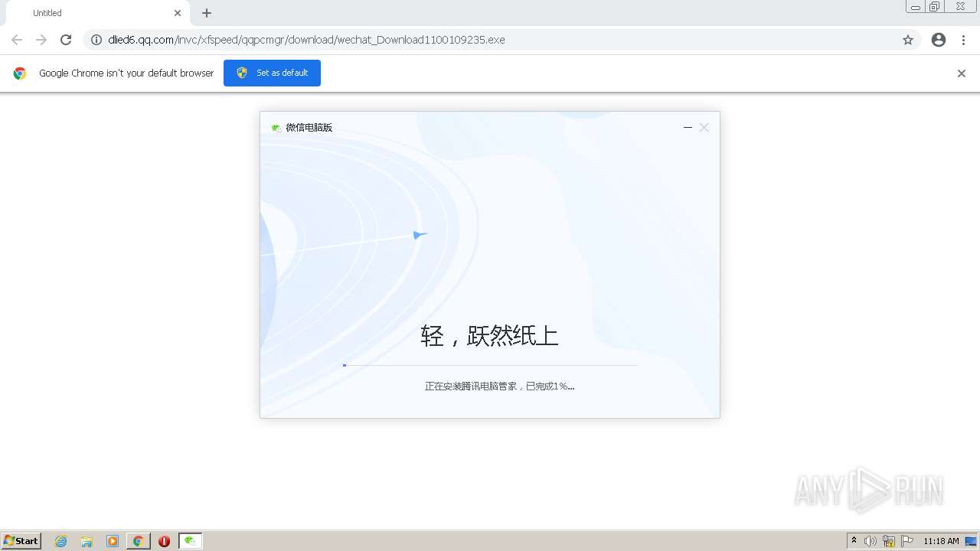Set Chrome as default browser

click(x=272, y=73)
